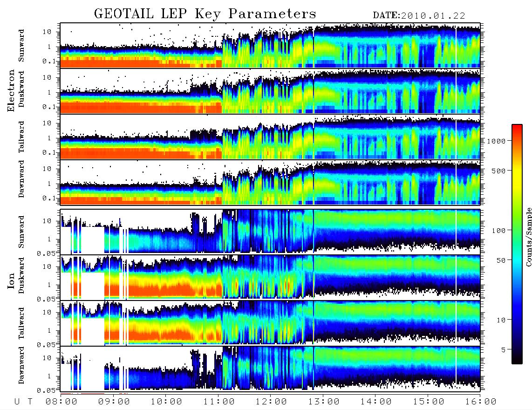
Task: Click the 14:00 time axis label
Action: 376,402
